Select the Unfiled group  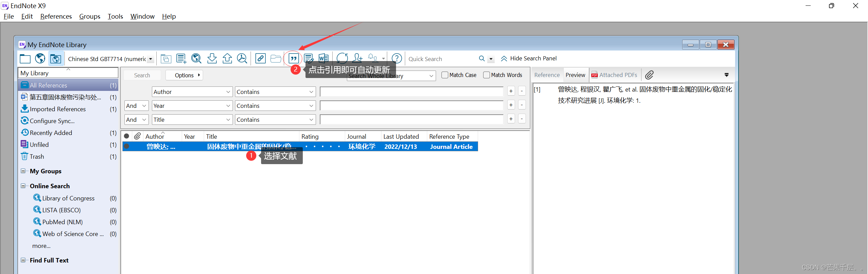coord(68,144)
